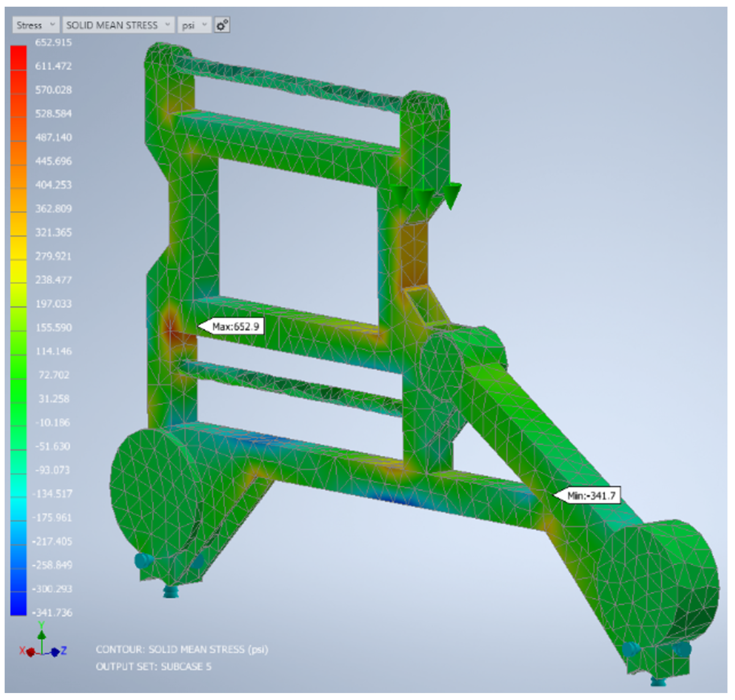Open the Stress result type dropdown
The height and width of the screenshot is (700, 735).
(36, 25)
